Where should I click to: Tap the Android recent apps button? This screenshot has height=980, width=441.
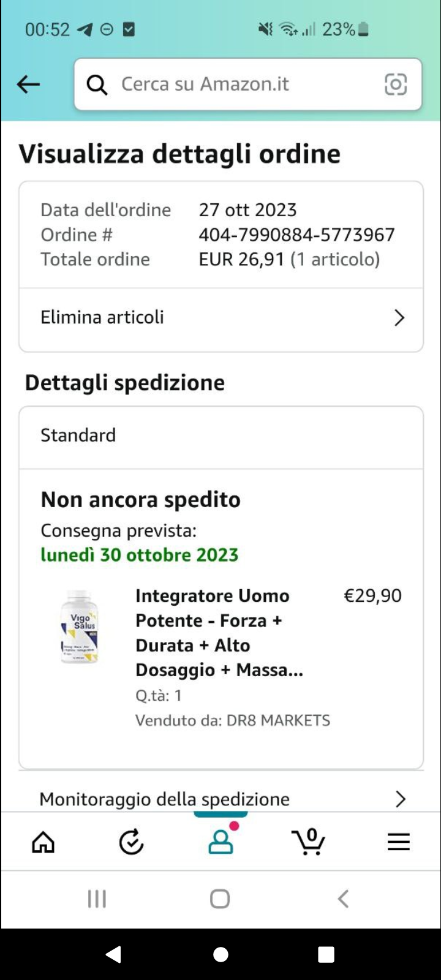coord(97,899)
